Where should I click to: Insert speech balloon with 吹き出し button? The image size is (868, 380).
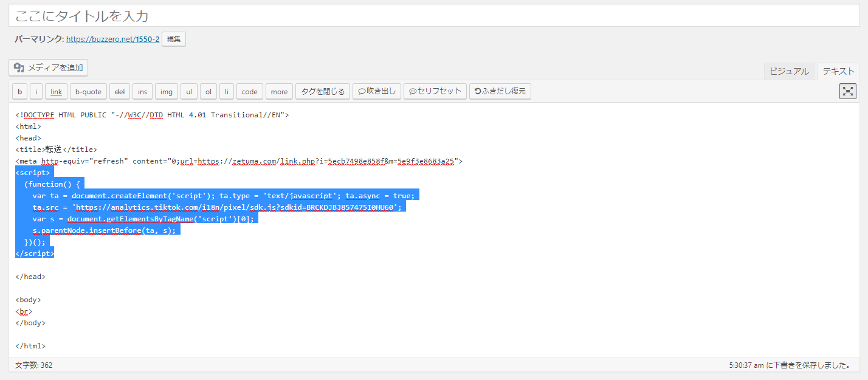tap(376, 92)
